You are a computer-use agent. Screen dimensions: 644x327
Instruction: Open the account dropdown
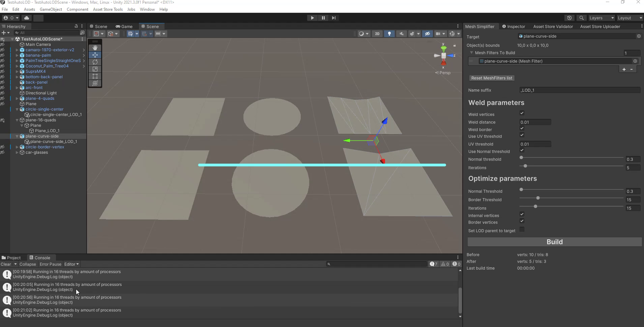[11, 18]
